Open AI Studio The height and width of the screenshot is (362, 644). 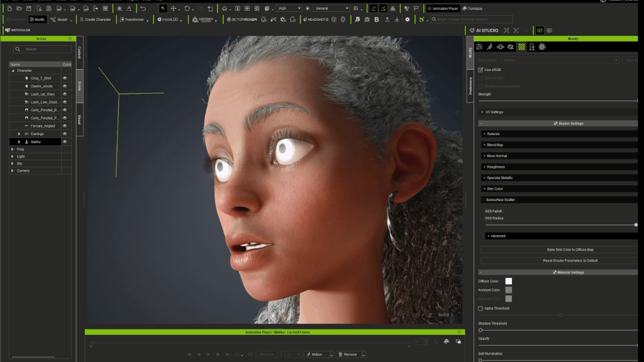point(484,30)
